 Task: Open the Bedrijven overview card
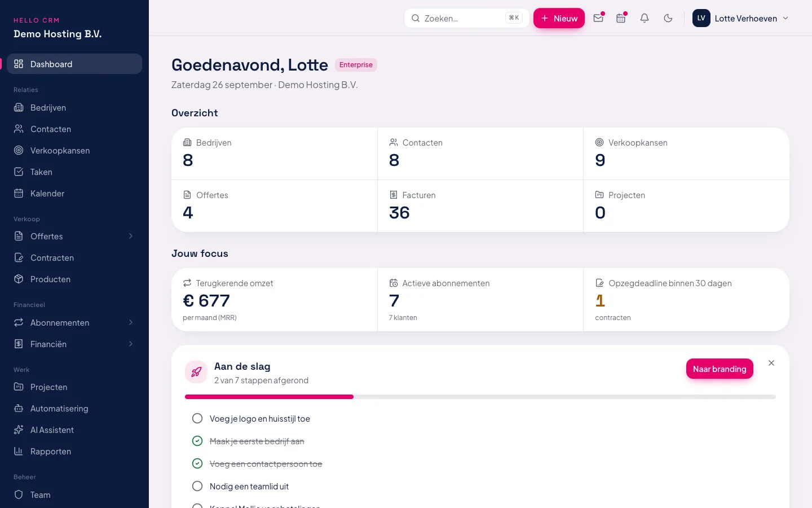(274, 154)
